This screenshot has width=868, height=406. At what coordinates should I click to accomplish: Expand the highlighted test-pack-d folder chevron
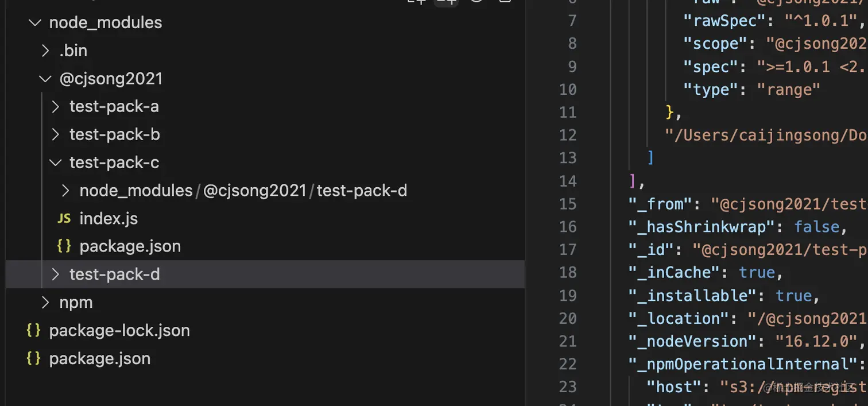56,274
